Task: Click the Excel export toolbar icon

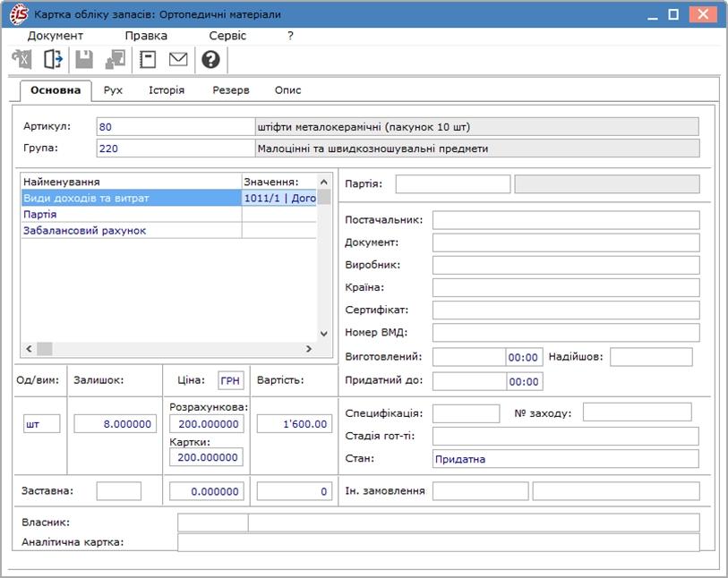Action: pos(21,59)
